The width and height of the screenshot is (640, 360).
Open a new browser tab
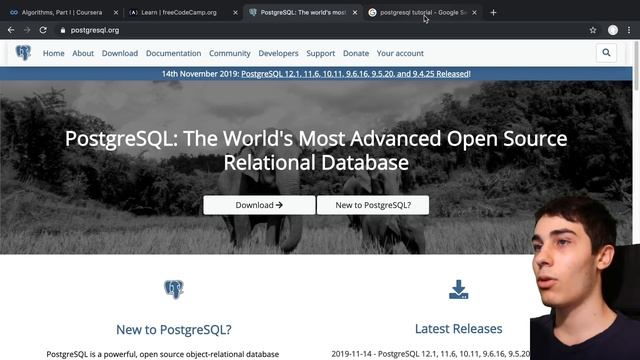[x=493, y=13]
